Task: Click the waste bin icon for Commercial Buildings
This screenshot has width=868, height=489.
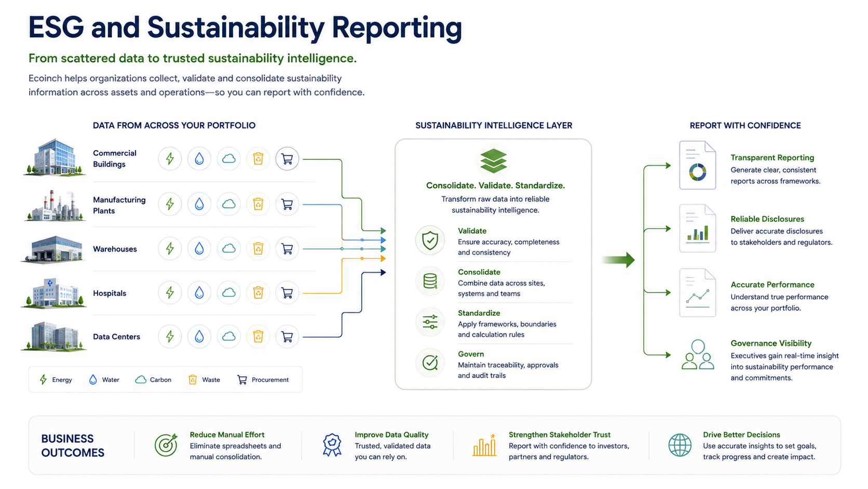Action: [x=258, y=158]
